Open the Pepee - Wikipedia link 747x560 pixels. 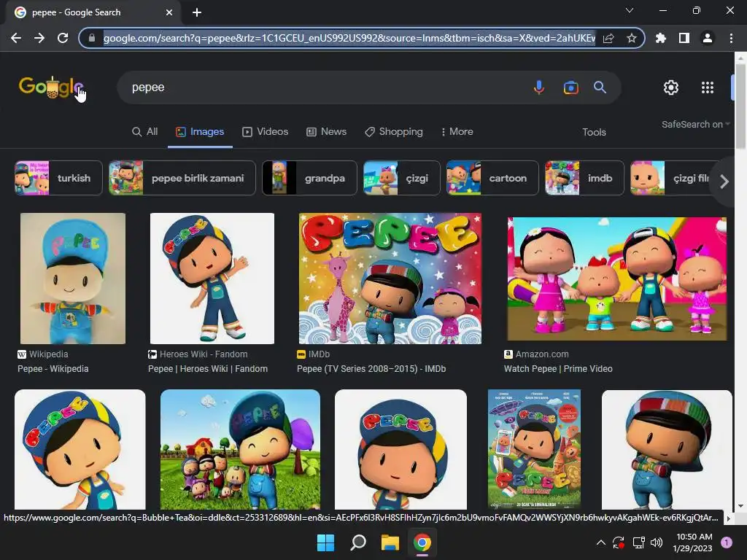pyautogui.click(x=53, y=368)
